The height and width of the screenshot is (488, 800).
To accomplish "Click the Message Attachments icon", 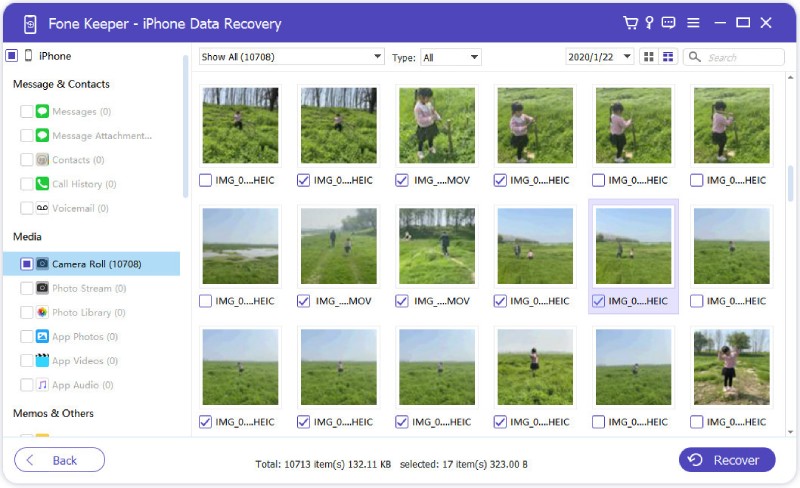I will pos(42,135).
